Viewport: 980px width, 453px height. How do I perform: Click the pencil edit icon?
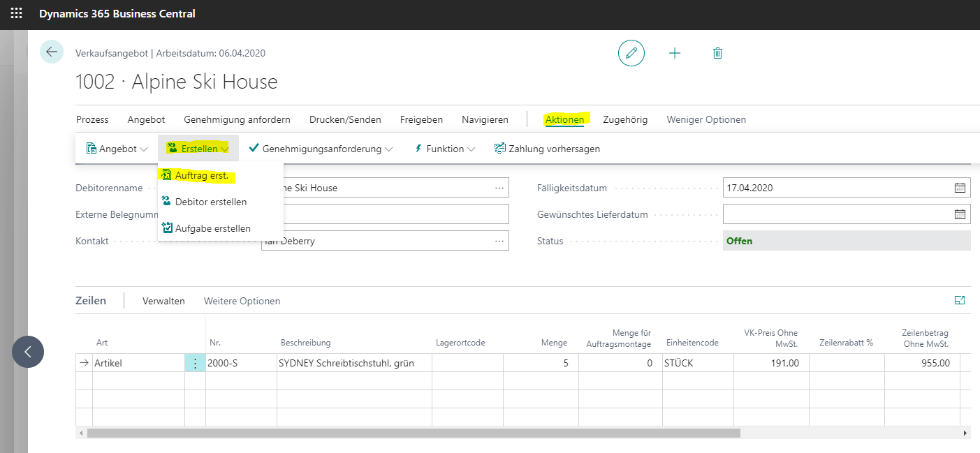(x=631, y=53)
